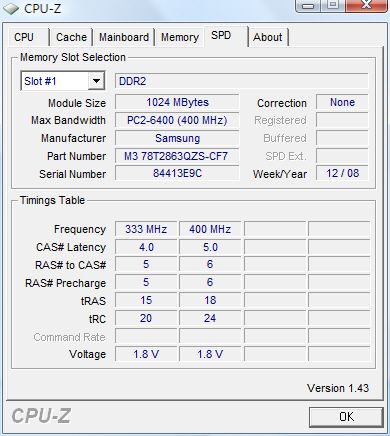Open the About tab
Image resolution: width=390 pixels, height=436 pixels.
click(268, 37)
